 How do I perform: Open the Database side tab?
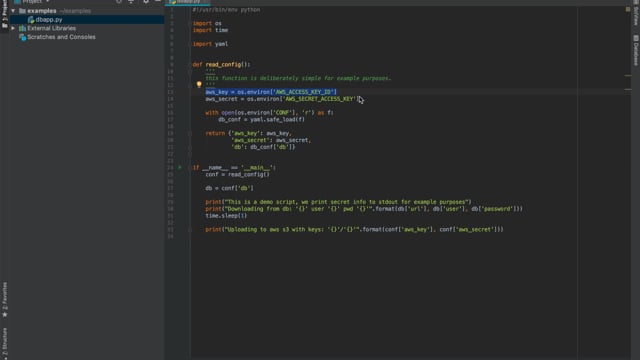pos(636,51)
